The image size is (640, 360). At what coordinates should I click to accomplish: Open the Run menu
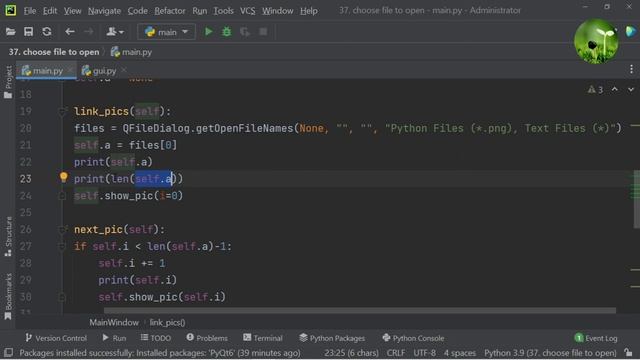200,11
